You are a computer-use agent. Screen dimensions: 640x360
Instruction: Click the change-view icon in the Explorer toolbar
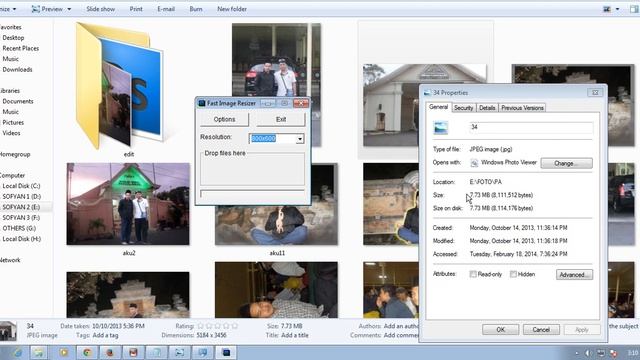[607, 9]
